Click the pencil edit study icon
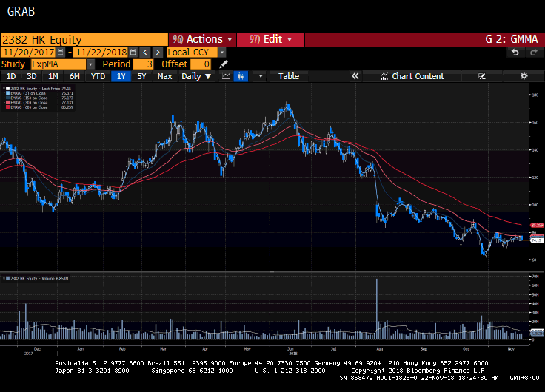Viewport: 545px width, 392px height. [x=224, y=64]
